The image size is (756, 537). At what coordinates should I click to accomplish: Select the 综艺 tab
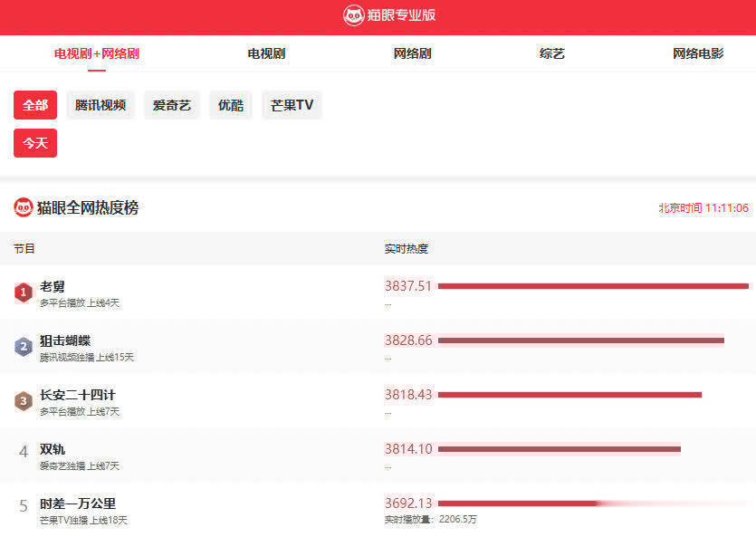[551, 53]
